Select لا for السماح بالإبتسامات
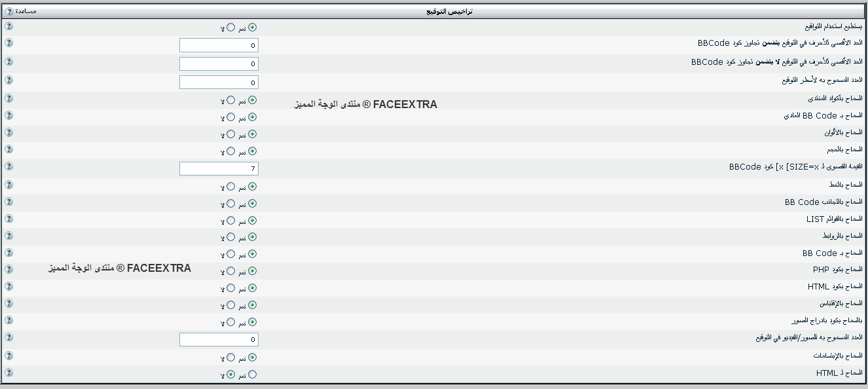The height and width of the screenshot is (389, 868). click(230, 358)
